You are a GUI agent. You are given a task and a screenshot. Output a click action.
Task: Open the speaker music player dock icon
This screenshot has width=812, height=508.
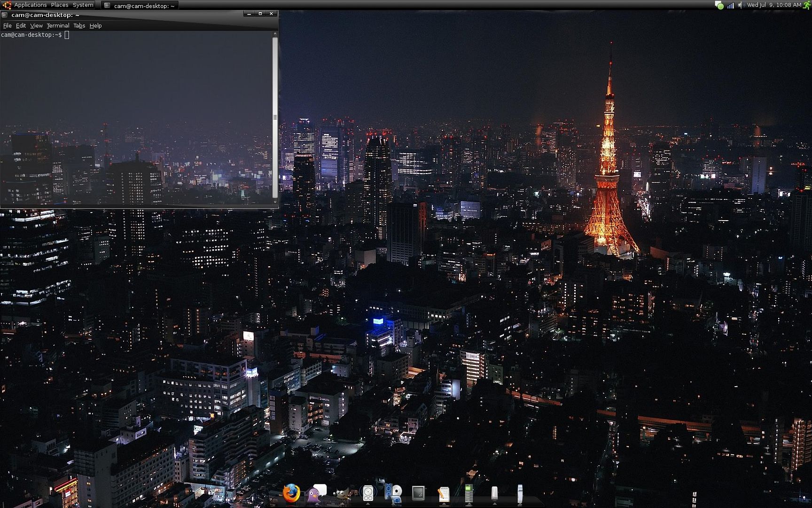(368, 493)
